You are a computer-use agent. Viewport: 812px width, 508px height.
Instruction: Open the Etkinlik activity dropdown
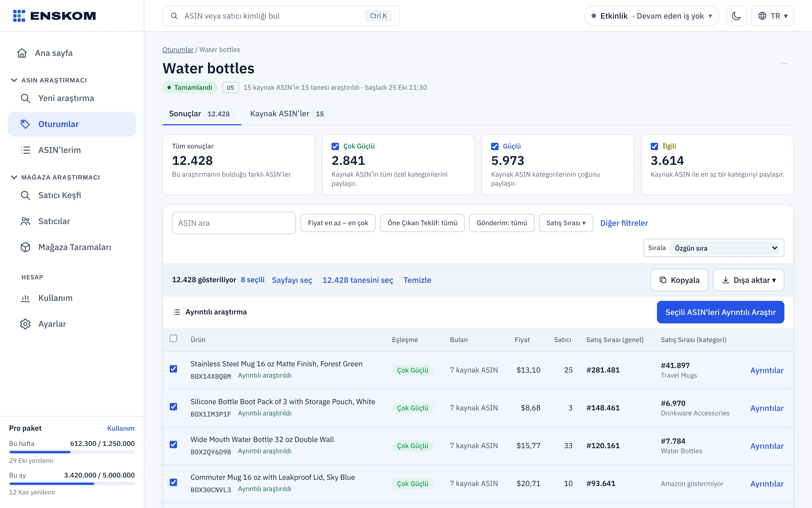(x=651, y=16)
